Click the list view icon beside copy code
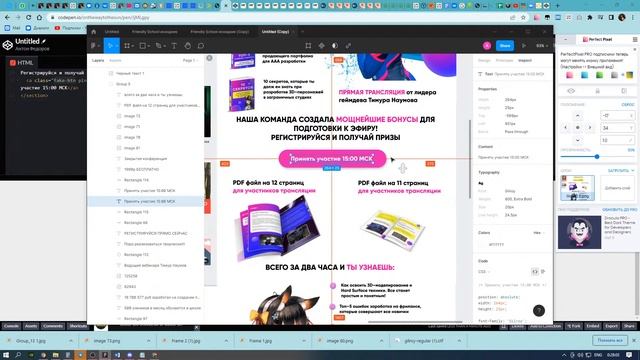 coord(543,271)
